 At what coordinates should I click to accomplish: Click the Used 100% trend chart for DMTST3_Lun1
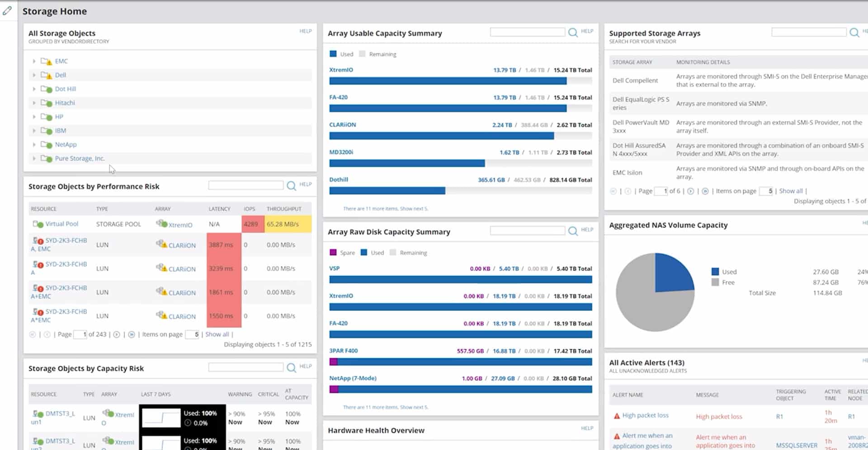click(161, 418)
